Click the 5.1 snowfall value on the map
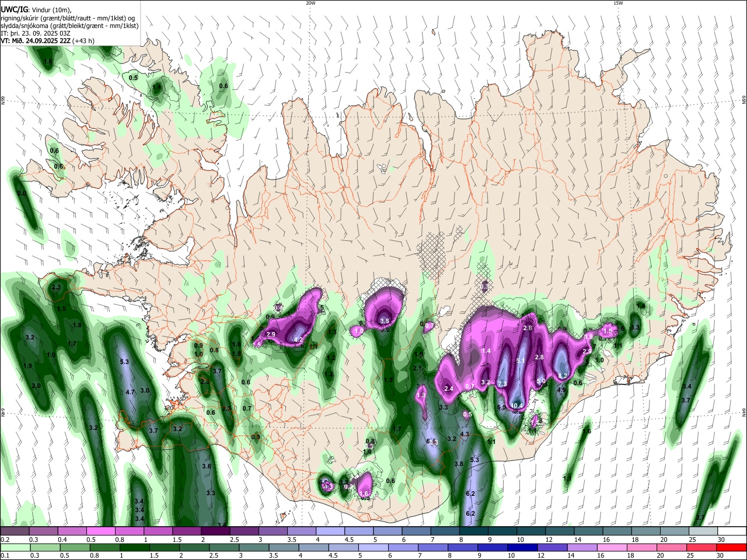The height and width of the screenshot is (560, 747). [x=521, y=361]
